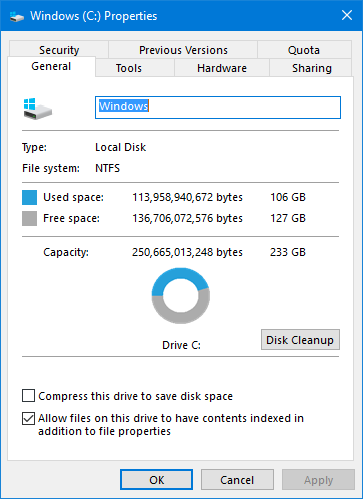
Task: Click the '250,665,013,248 bytes' capacity value
Action: pos(187,252)
